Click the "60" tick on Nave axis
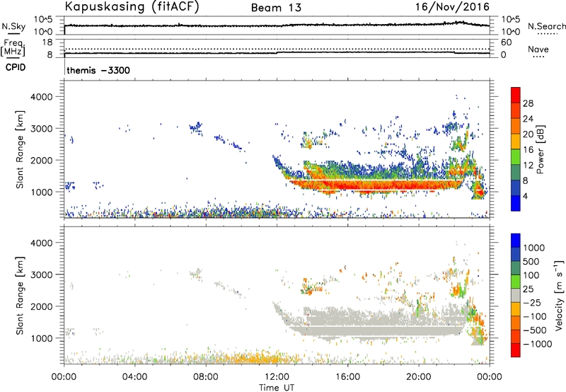Image resolution: width=566 pixels, height=392 pixels. tap(506, 42)
